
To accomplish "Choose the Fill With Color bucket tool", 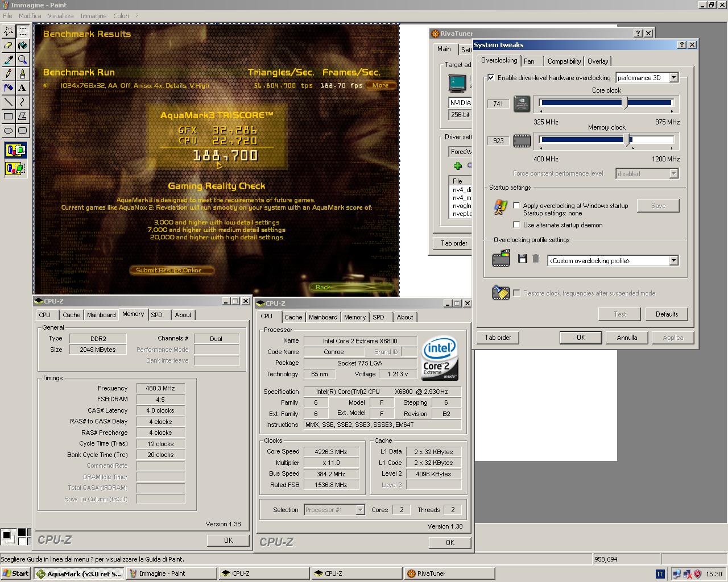I will [23, 45].
